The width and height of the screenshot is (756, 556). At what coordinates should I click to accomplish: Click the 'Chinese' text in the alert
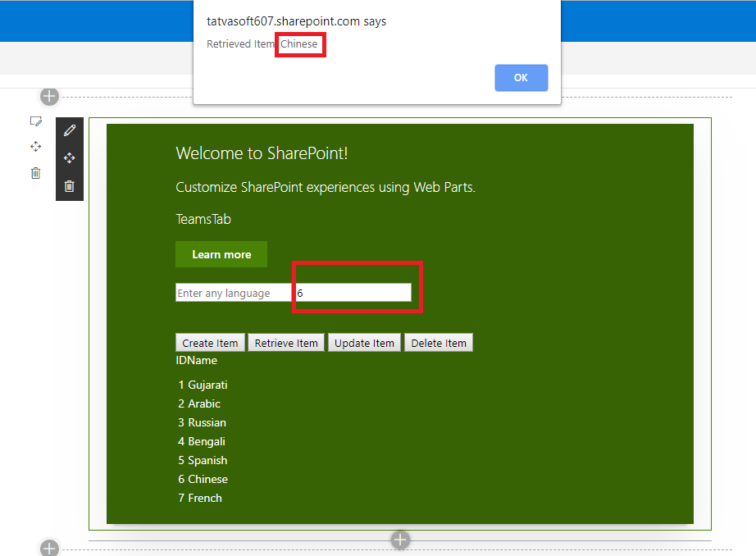[x=299, y=44]
